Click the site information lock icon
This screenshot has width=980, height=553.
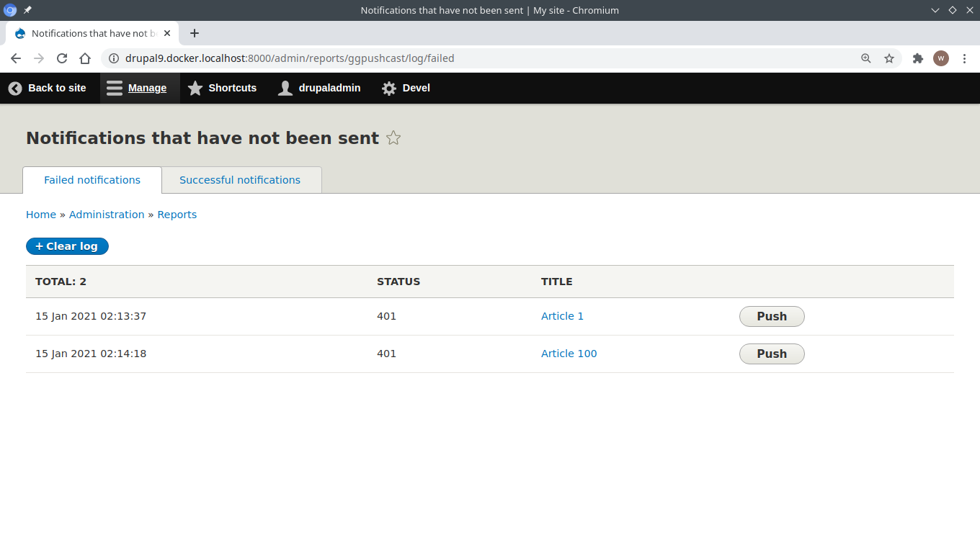click(x=114, y=58)
